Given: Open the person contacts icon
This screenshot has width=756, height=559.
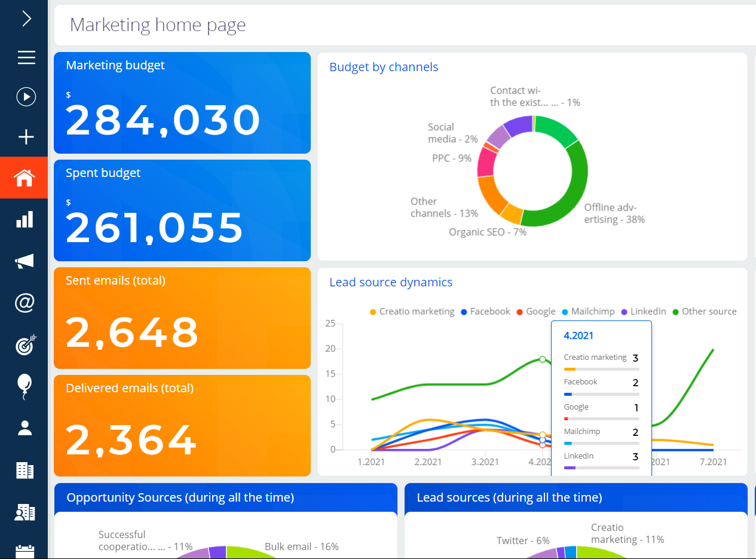Looking at the screenshot, I should (25, 427).
